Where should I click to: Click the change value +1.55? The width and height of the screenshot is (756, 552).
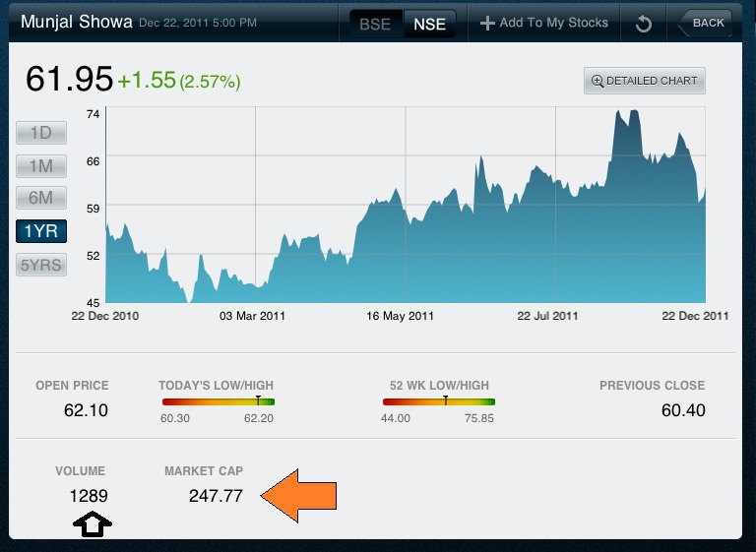[x=147, y=80]
